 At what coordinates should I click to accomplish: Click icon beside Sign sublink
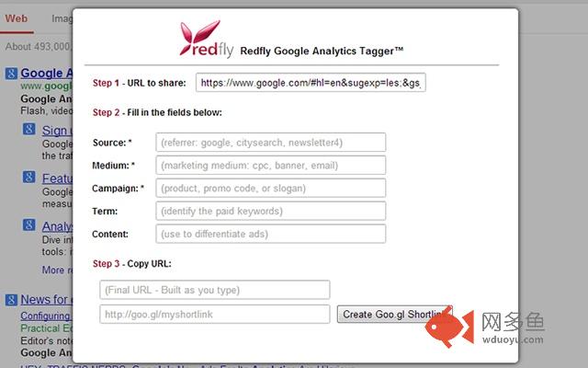tap(28, 130)
